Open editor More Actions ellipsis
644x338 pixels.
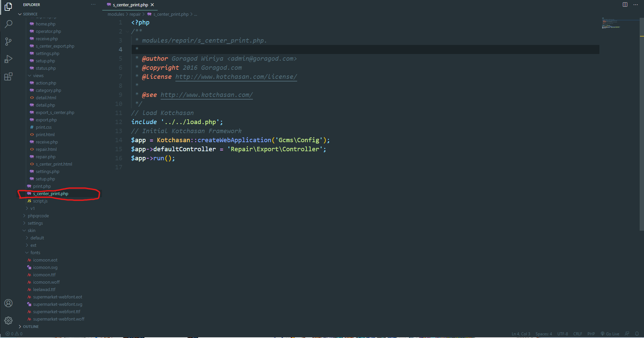636,5
